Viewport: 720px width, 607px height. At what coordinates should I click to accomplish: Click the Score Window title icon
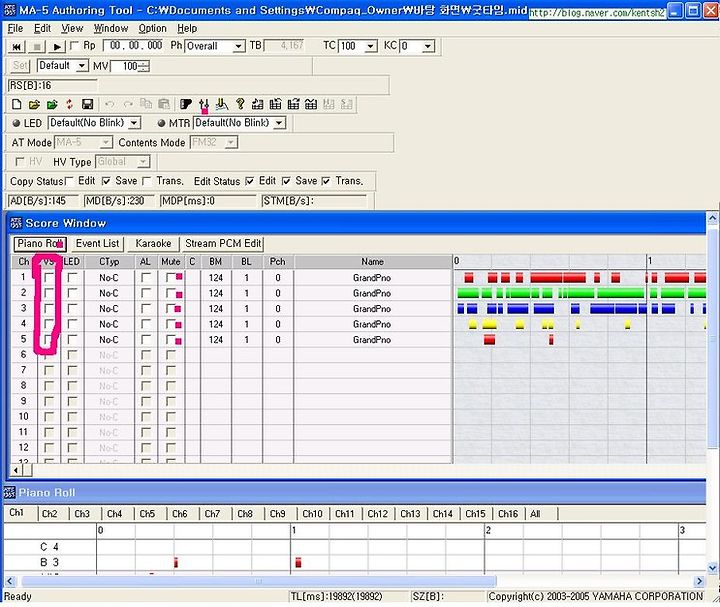coord(16,223)
